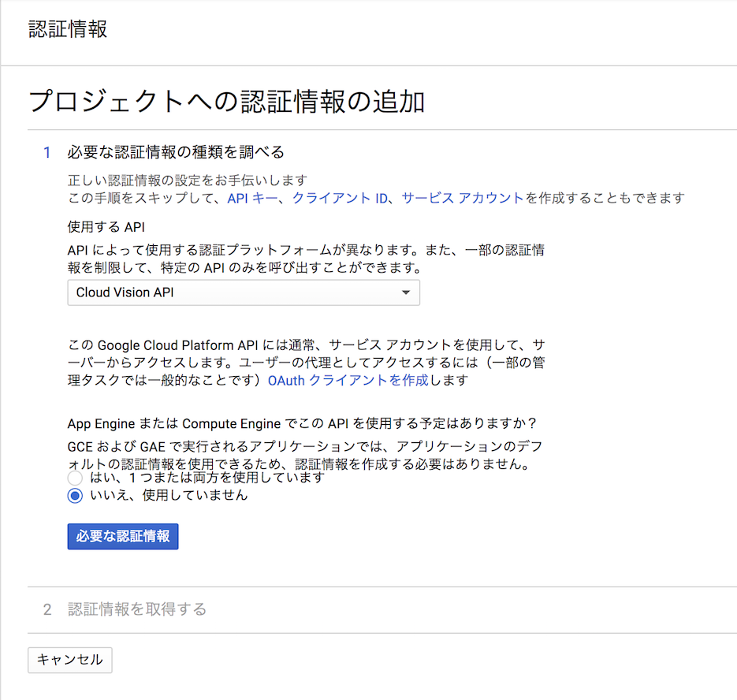This screenshot has width=737, height=700.
Task: Click the numbered step indicator 2
Action: (47, 609)
